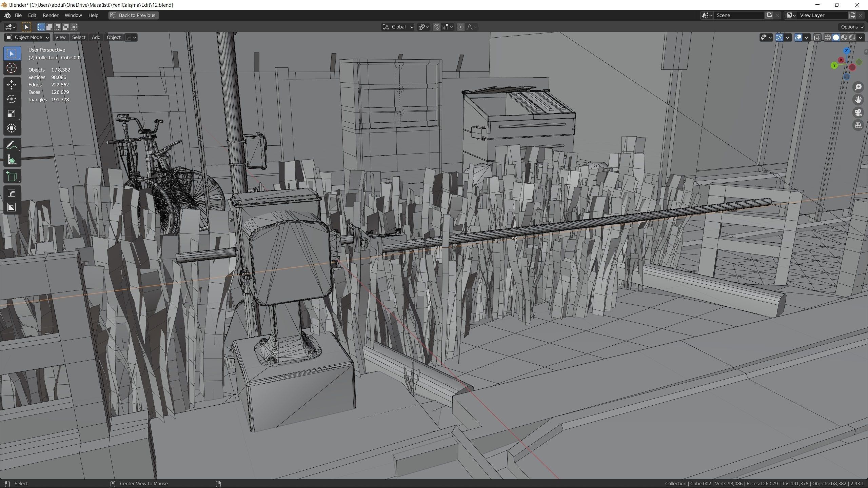This screenshot has height=488, width=868.
Task: Activate the Transform tool
Action: click(12, 128)
